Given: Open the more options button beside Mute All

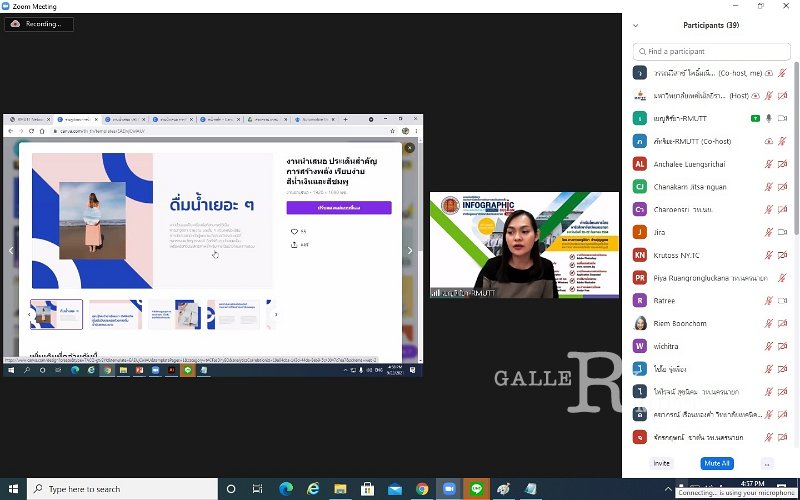Looking at the screenshot, I should pyautogui.click(x=767, y=463).
